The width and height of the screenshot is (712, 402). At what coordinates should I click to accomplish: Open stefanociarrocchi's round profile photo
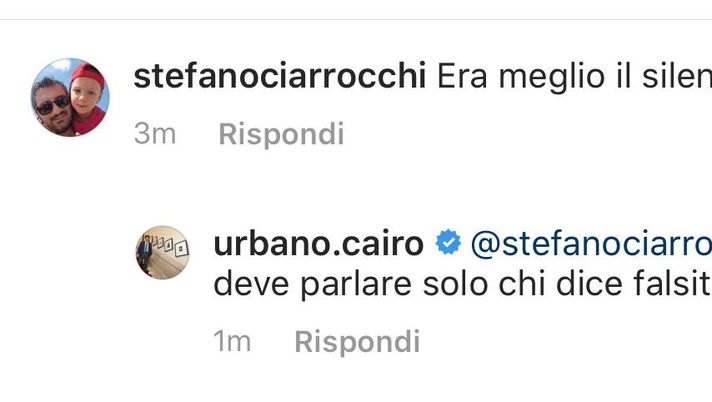[x=70, y=97]
